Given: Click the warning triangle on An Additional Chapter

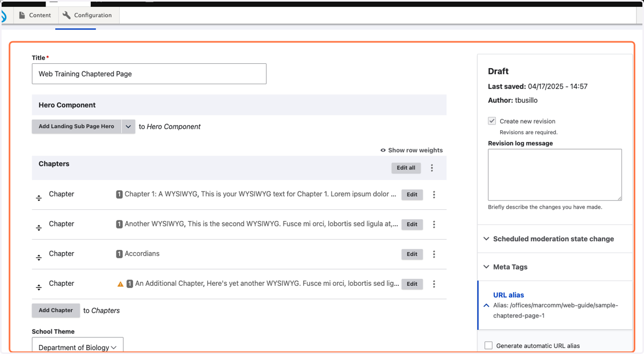Looking at the screenshot, I should (x=120, y=284).
